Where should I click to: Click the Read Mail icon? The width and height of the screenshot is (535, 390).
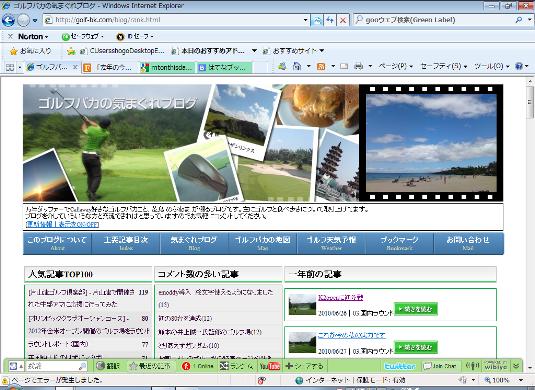(344, 66)
